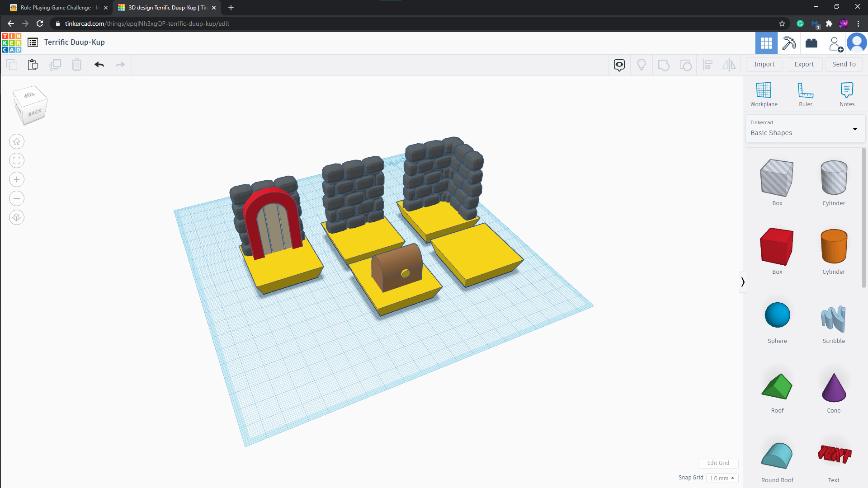Click the Export button
The image size is (868, 488).
(804, 64)
